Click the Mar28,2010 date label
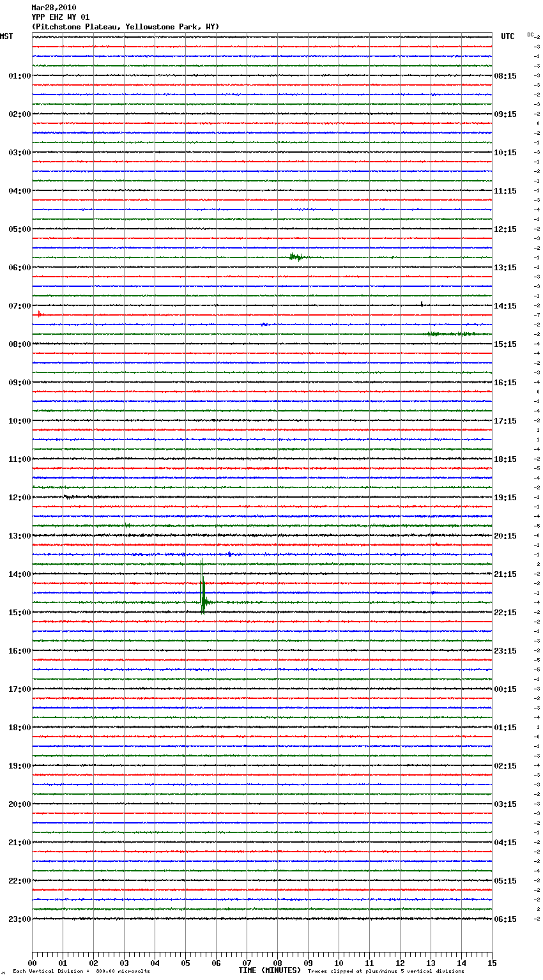 (54, 8)
